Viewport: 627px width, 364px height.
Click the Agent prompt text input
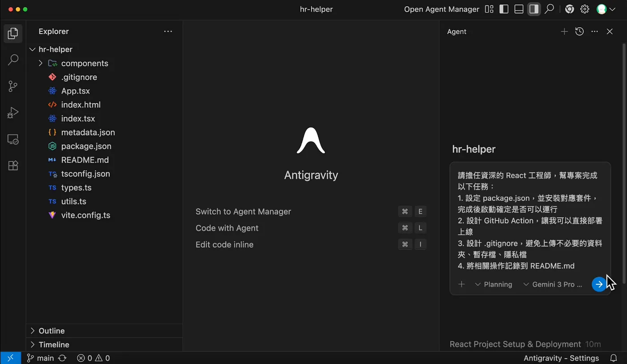(530, 220)
